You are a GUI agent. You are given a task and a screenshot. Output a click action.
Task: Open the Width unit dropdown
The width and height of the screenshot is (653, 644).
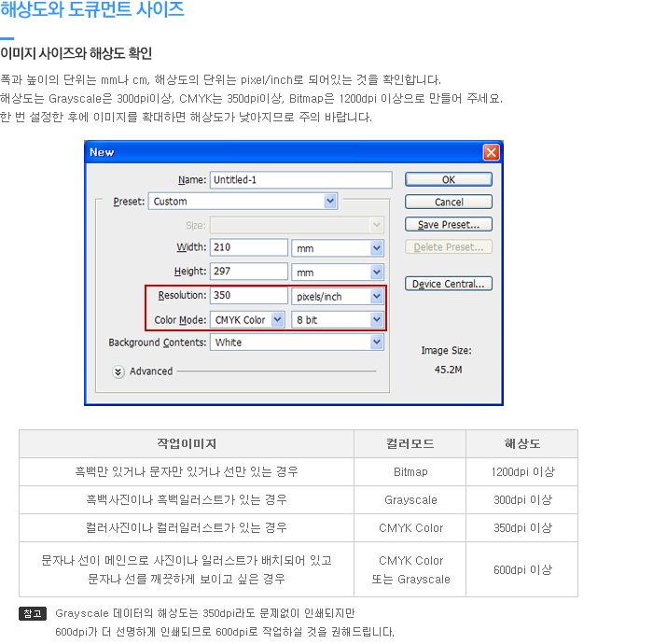338,248
